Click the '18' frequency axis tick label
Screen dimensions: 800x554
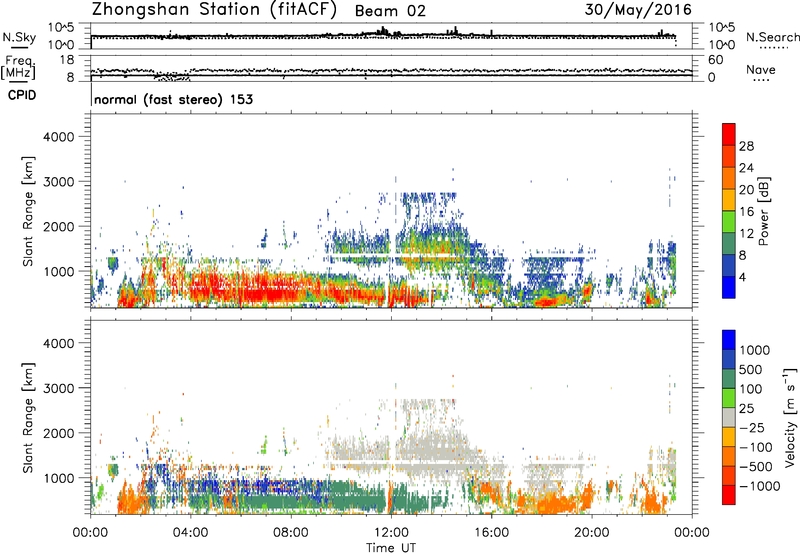pos(67,60)
